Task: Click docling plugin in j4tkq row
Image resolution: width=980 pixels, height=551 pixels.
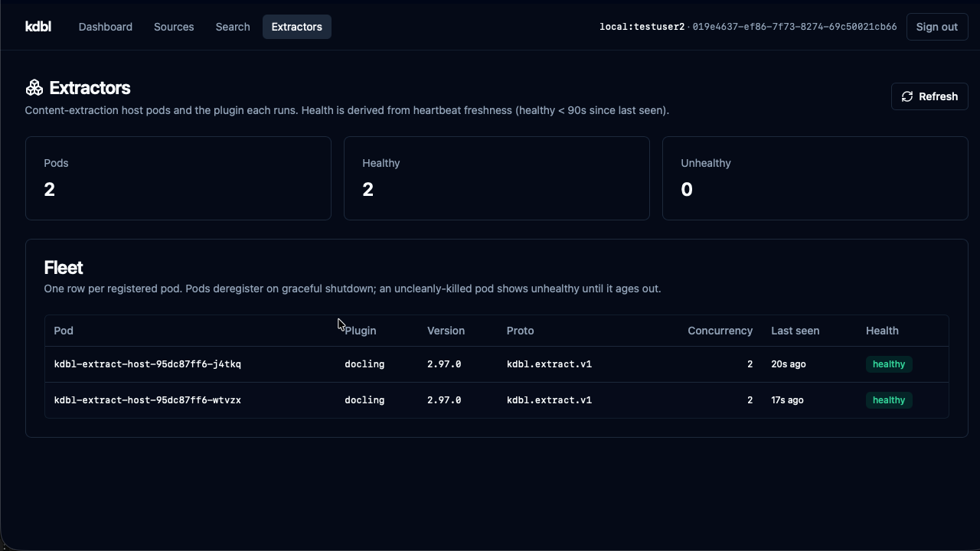Action: pos(364,364)
